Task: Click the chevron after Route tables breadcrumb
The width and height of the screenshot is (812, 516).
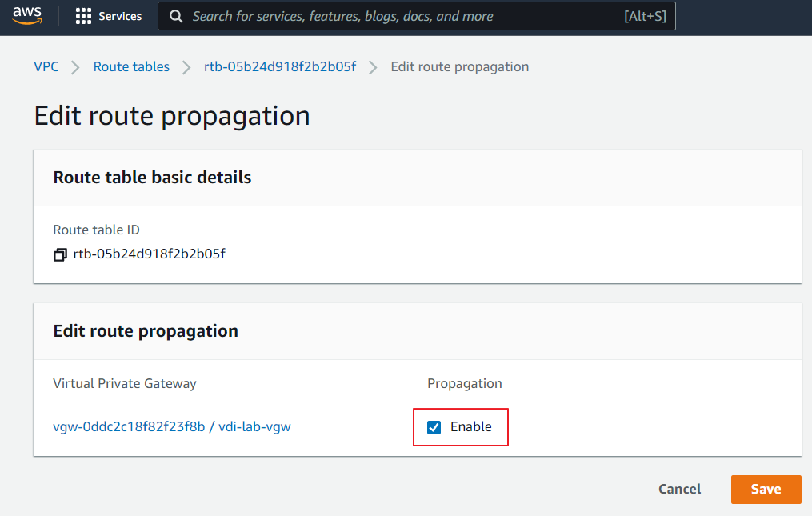Action: (x=187, y=67)
